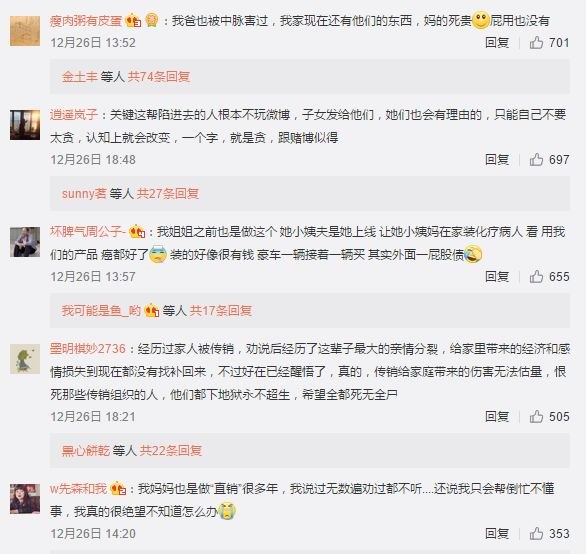The width and height of the screenshot is (586, 554).
Task: Expand 共17条回复 replies
Action: 220,311
